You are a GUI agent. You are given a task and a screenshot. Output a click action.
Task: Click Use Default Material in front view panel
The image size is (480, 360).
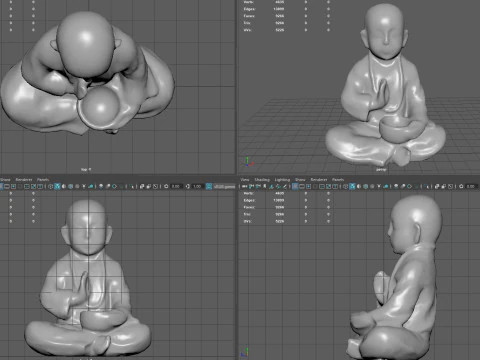pyautogui.click(x=64, y=186)
